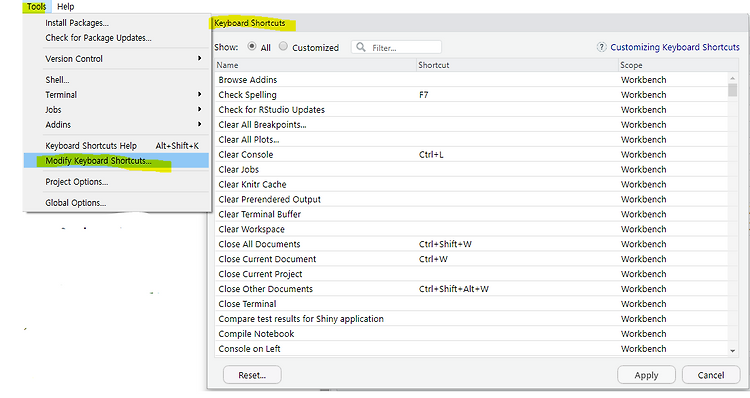This screenshot has height=398, width=750.
Task: Click the scrollbar up arrow
Action: coord(732,78)
